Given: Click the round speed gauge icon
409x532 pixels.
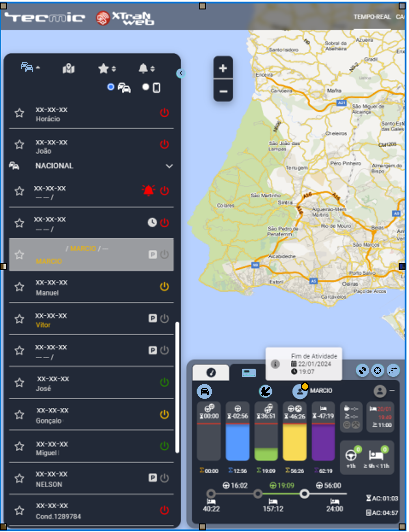Looking at the screenshot, I should [265, 391].
